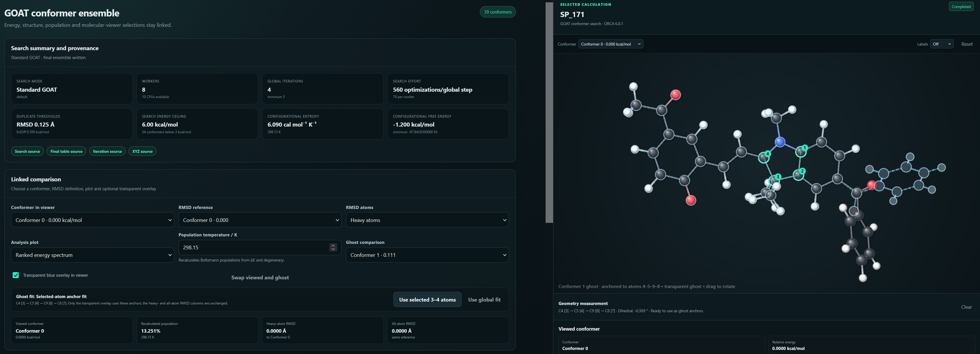Open the Labels Off dropdown
This screenshot has height=354, width=980.
click(x=942, y=44)
